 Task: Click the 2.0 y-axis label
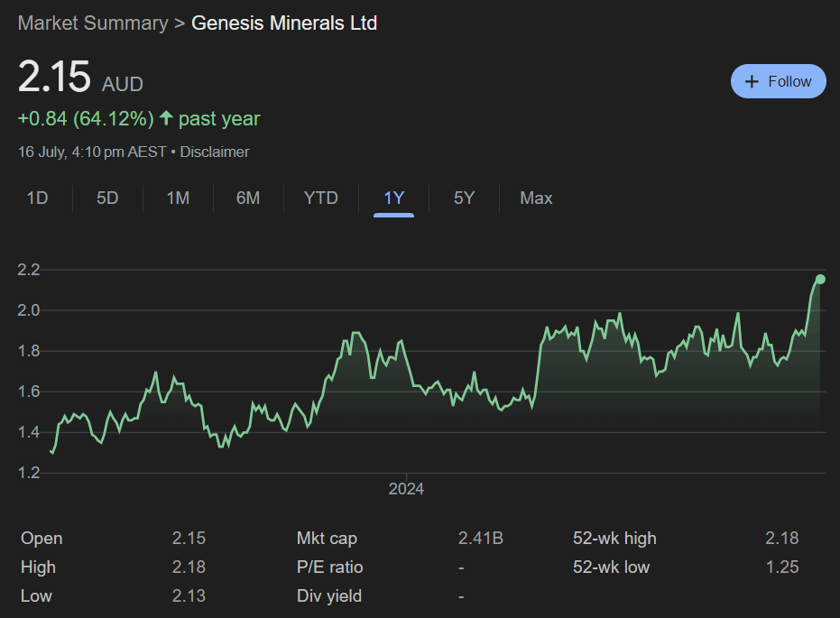coord(29,310)
